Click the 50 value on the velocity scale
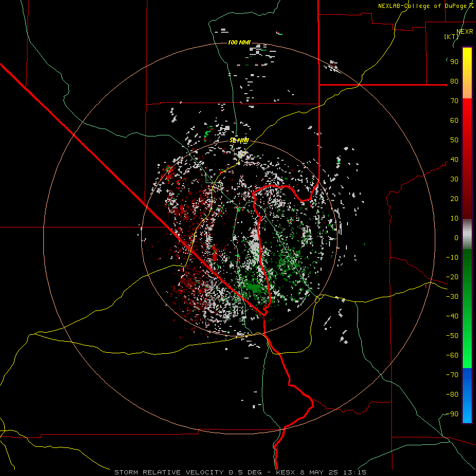 [454, 140]
